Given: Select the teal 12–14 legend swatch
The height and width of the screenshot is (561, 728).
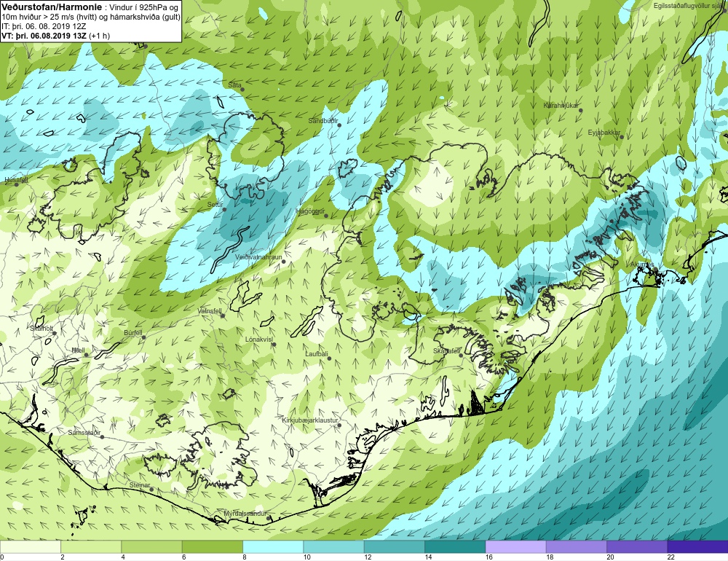Looking at the screenshot, I should (x=395, y=546).
